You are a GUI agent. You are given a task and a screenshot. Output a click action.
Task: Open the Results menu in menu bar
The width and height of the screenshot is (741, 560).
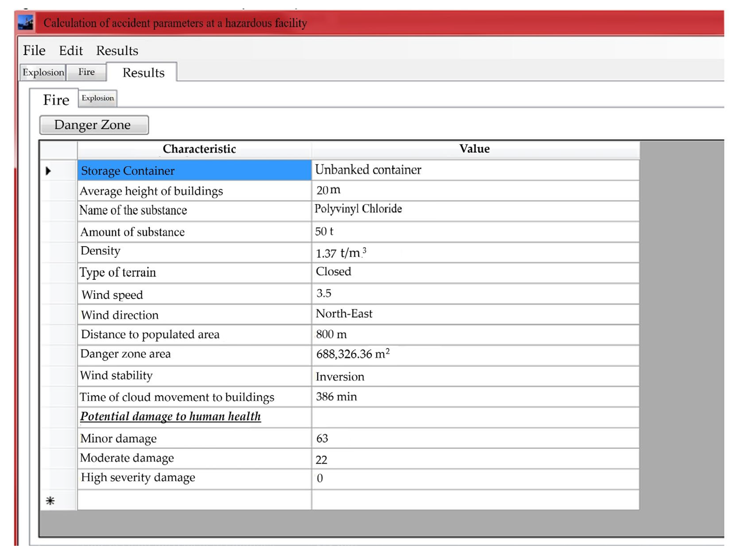(x=117, y=51)
